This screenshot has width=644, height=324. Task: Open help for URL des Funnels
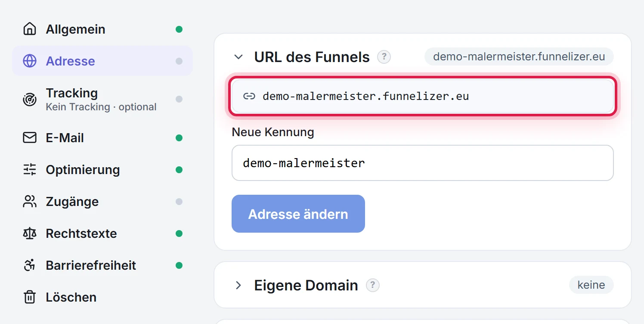pyautogui.click(x=384, y=57)
